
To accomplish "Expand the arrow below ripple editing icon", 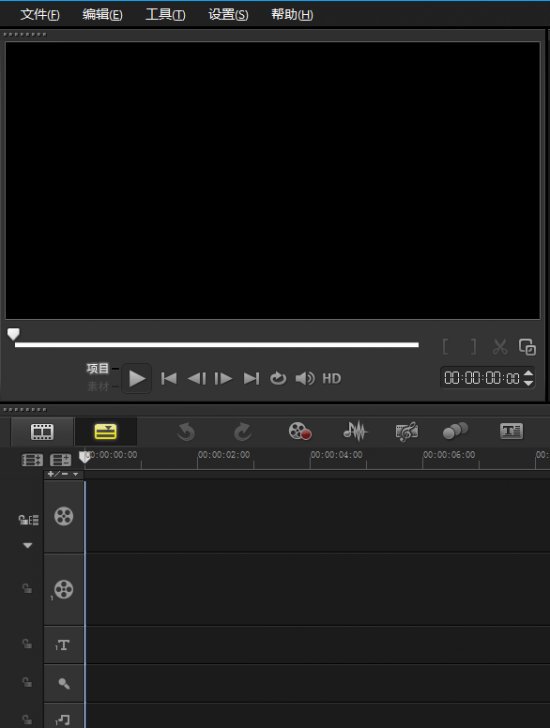I will tap(28, 545).
